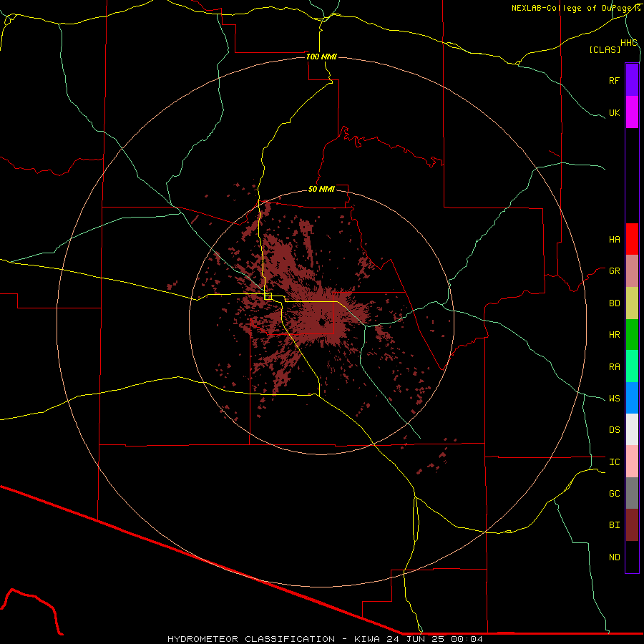644x644 pixels.
Task: Click the BI brown legend swatch
Action: pyautogui.click(x=632, y=525)
